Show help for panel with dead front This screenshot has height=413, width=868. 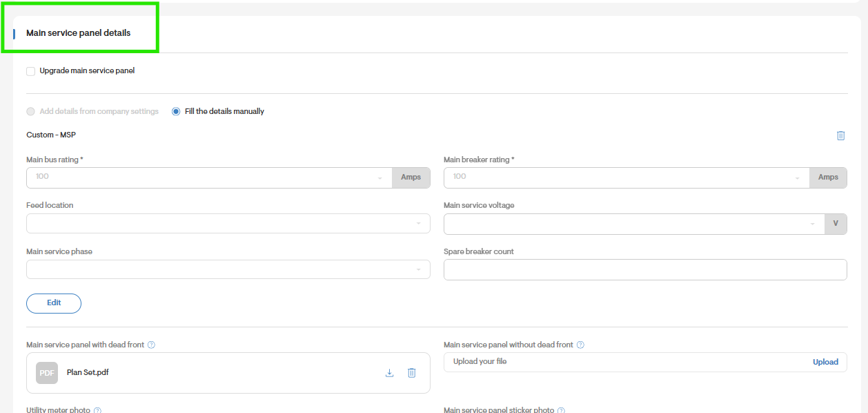pos(152,345)
